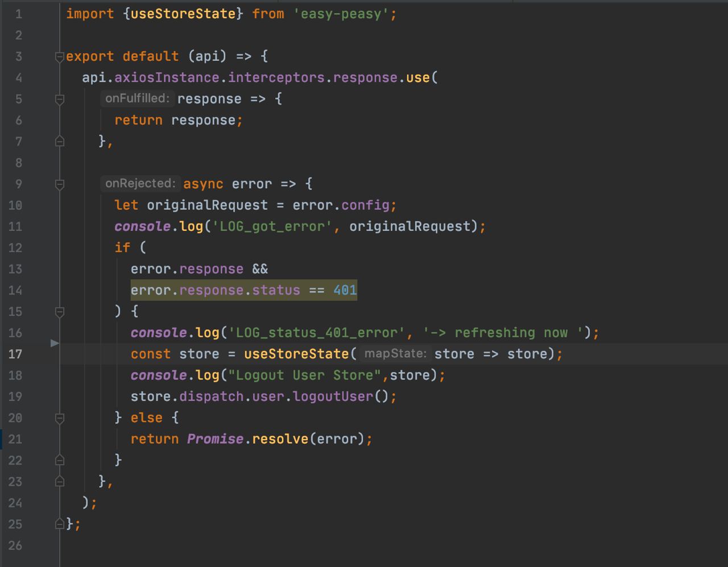Click the mapState: parameter hint
Screen dimensions: 728x567
[x=395, y=354]
